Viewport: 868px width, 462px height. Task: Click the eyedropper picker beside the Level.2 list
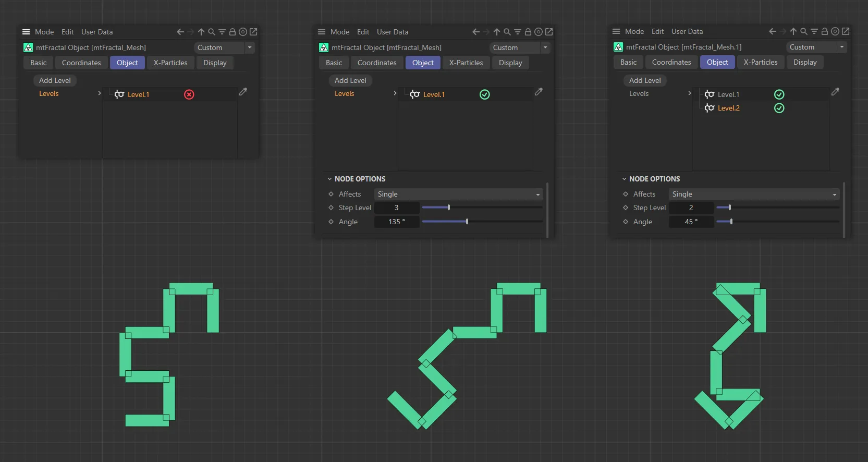[x=835, y=92]
